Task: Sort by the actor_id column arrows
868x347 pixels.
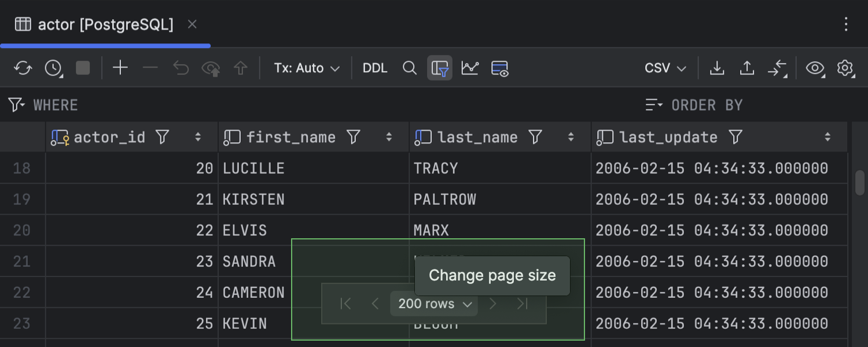Action: pos(198,137)
